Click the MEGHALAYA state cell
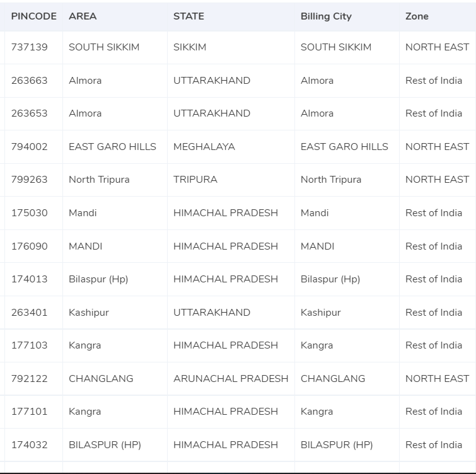The width and height of the screenshot is (476, 474). pos(231,147)
